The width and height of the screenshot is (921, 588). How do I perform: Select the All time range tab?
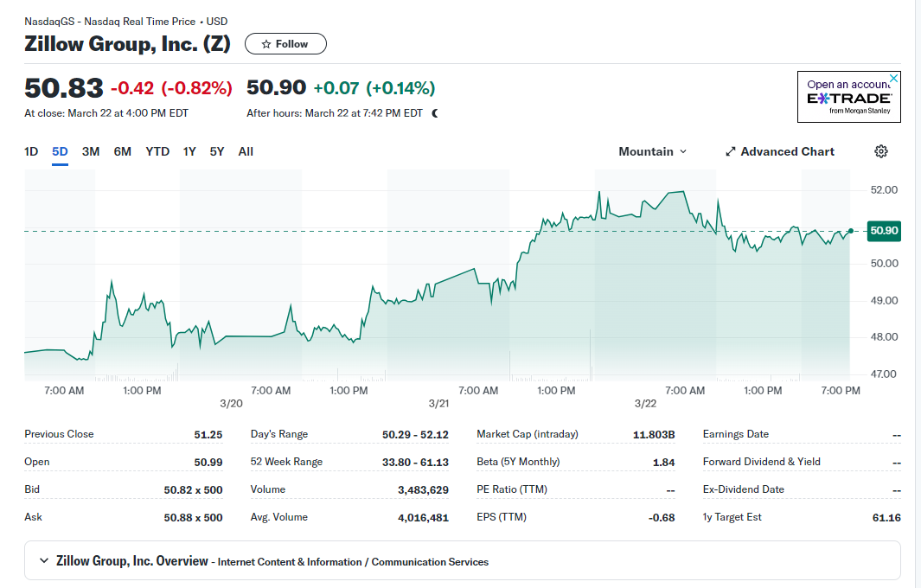coord(246,151)
